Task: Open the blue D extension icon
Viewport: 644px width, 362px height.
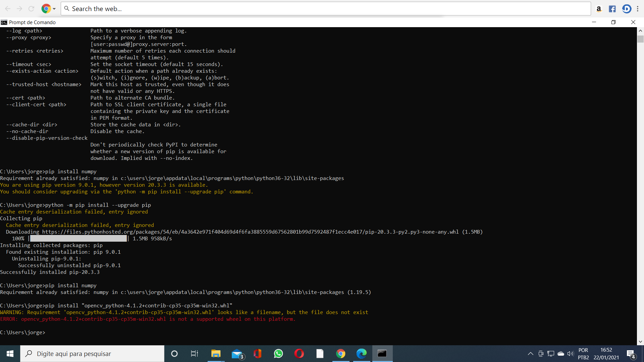Action: 626,9
